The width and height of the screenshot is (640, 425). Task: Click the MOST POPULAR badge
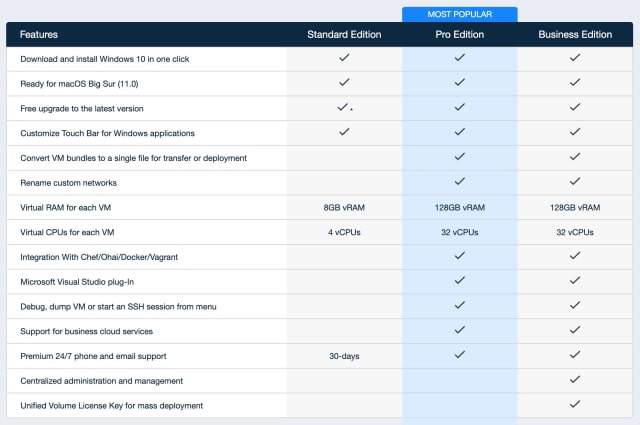click(x=460, y=14)
